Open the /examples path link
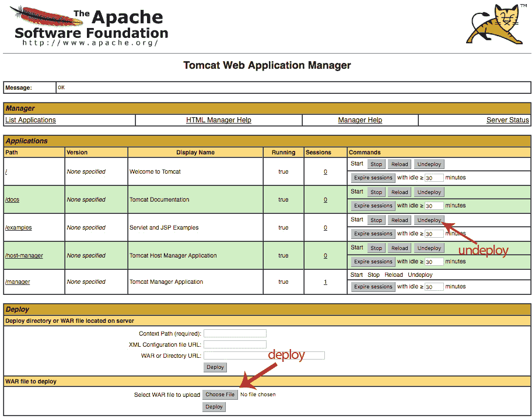 (19, 228)
